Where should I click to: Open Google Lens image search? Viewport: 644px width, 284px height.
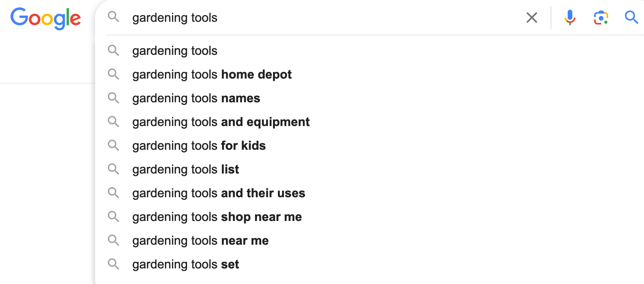coord(601,18)
